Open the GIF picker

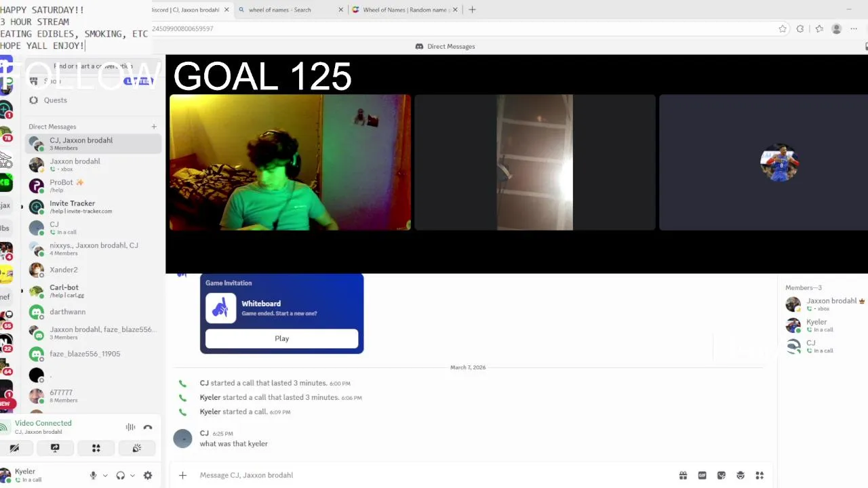702,475
